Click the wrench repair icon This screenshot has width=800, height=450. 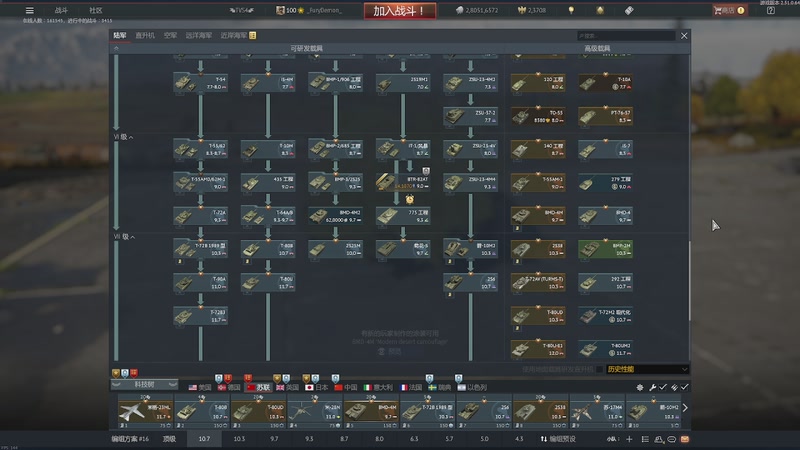pos(653,388)
